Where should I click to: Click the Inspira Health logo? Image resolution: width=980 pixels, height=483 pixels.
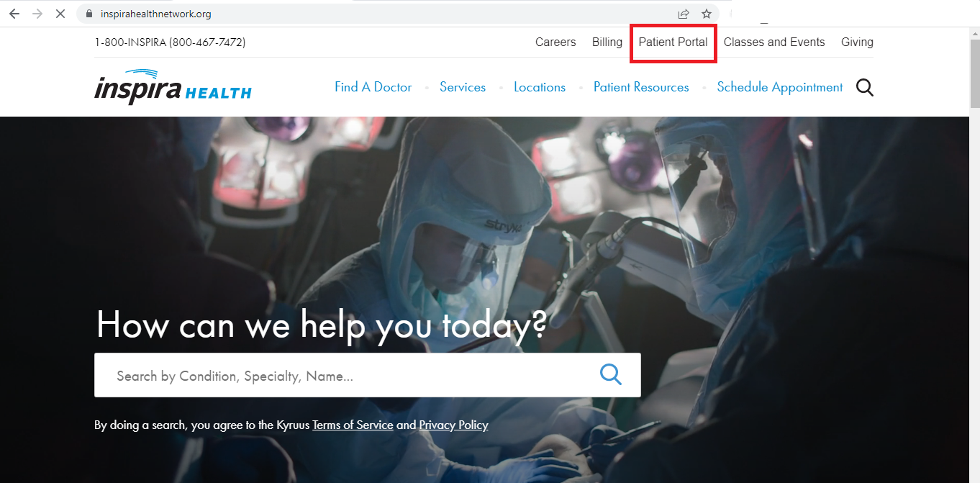pyautogui.click(x=173, y=86)
